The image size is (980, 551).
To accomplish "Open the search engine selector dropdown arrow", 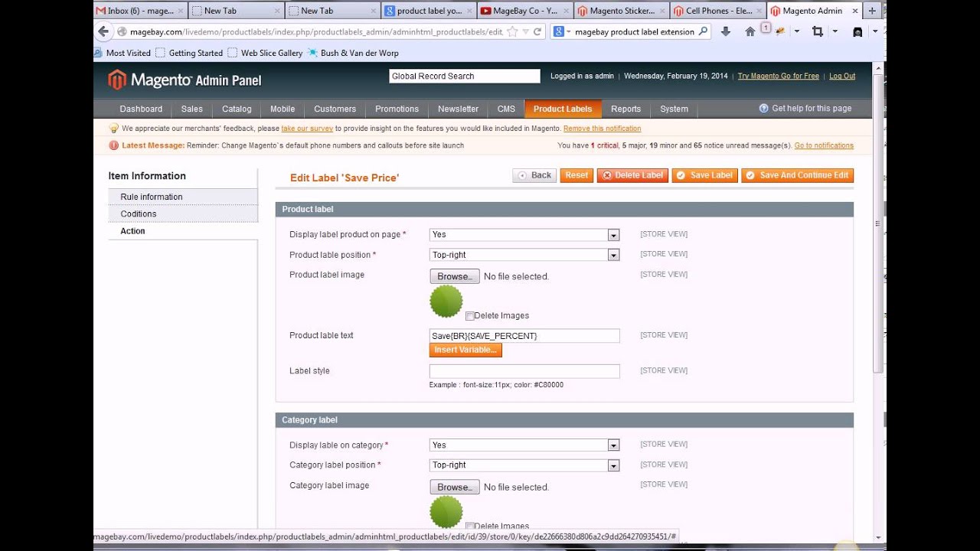I will click(x=569, y=31).
